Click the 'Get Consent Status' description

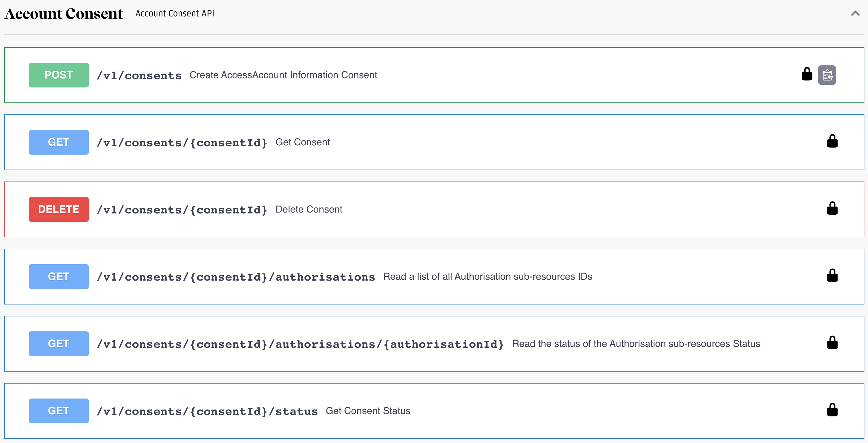pos(368,411)
